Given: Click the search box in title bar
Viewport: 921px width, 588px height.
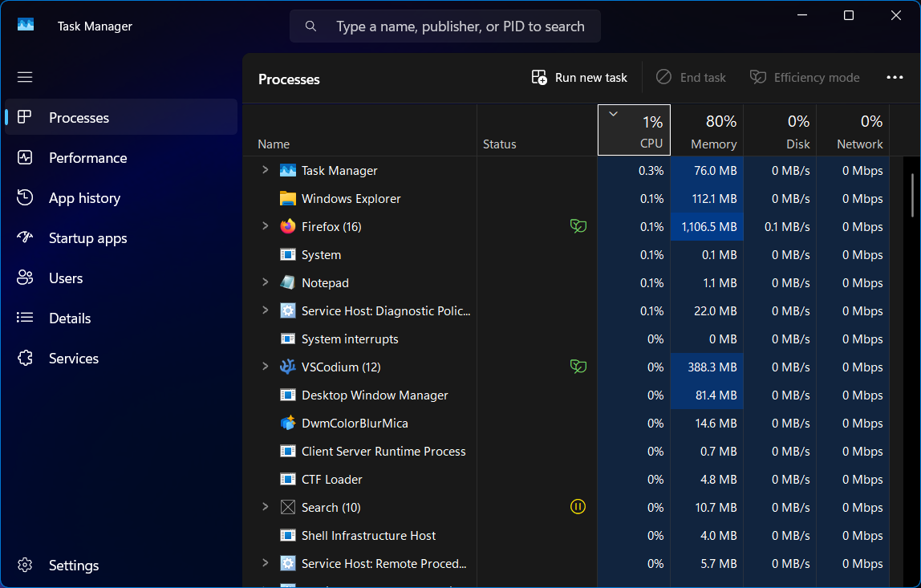Looking at the screenshot, I should point(445,26).
